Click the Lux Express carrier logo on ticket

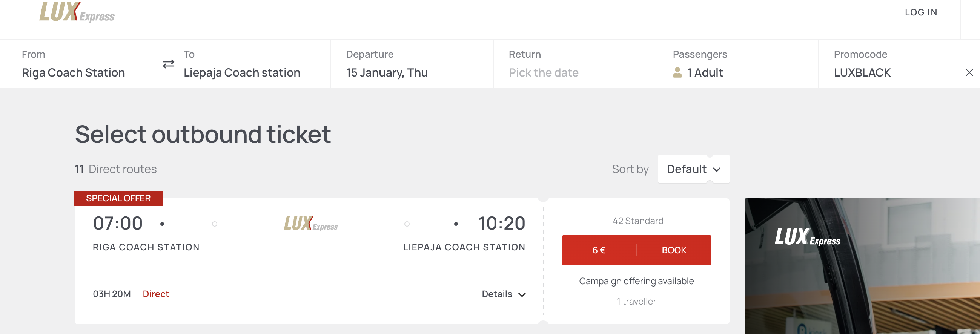[x=310, y=224]
